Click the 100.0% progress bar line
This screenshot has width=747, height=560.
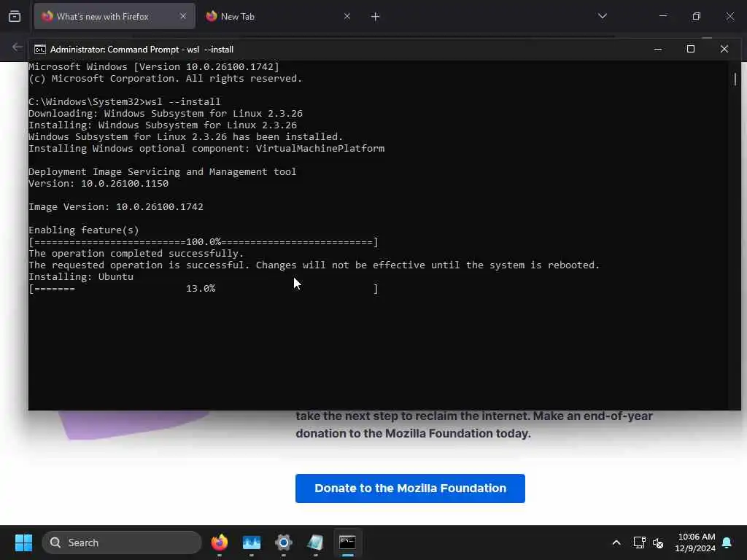pos(204,242)
